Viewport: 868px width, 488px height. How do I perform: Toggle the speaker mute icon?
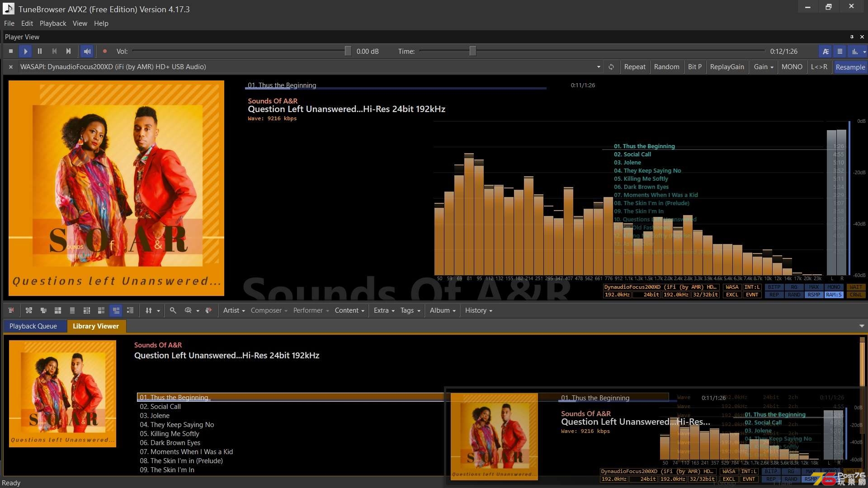(x=87, y=52)
